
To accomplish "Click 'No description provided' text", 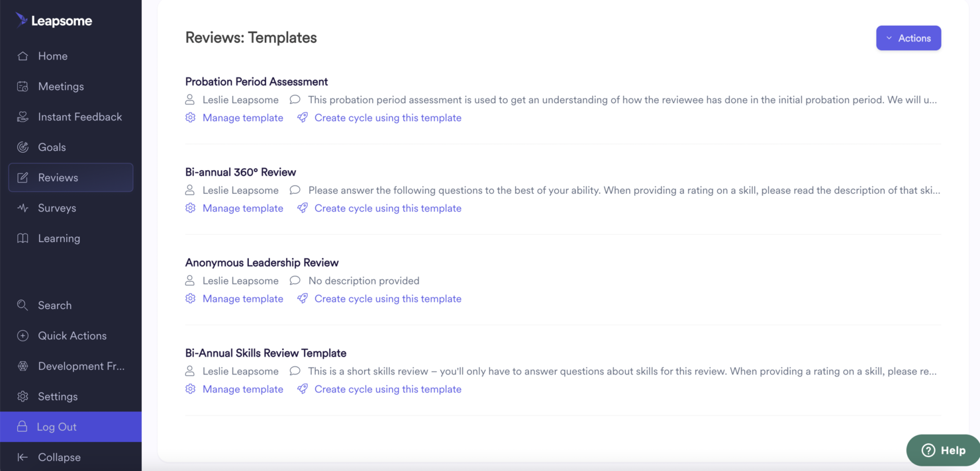I will 364,281.
